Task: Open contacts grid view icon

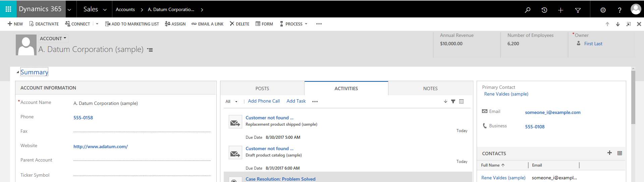Action: (620, 153)
